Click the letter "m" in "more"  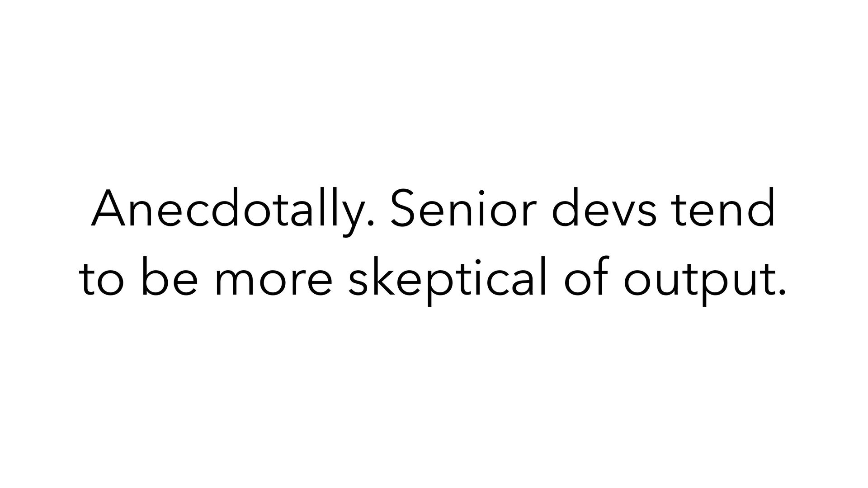coord(236,283)
